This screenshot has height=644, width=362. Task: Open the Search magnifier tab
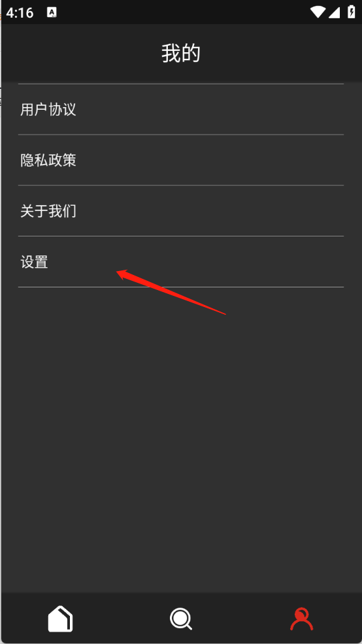click(x=181, y=618)
